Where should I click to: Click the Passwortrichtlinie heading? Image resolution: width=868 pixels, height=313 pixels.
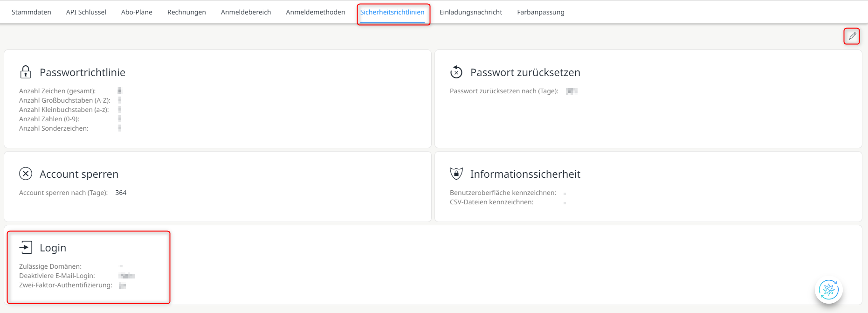tap(83, 72)
